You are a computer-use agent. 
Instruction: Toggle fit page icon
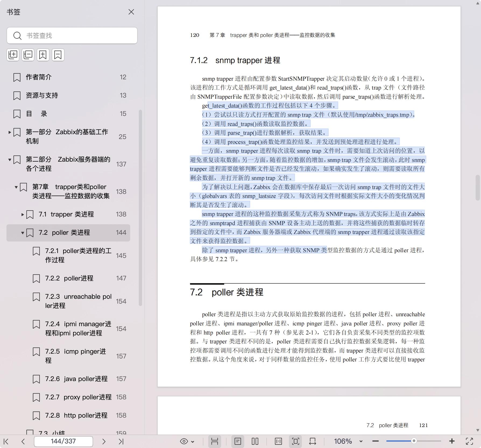tap(296, 441)
